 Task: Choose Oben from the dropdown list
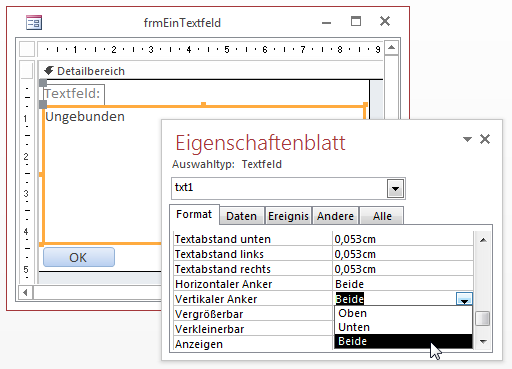[403, 313]
